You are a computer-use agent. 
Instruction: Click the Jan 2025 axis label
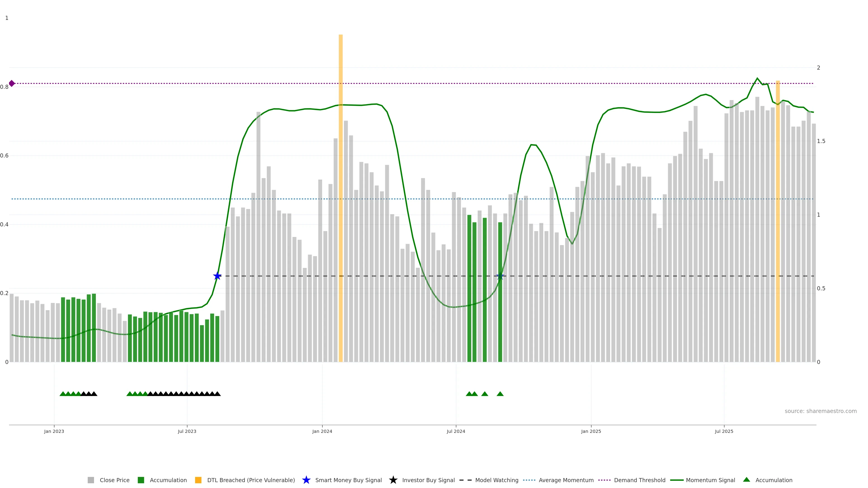[591, 431]
